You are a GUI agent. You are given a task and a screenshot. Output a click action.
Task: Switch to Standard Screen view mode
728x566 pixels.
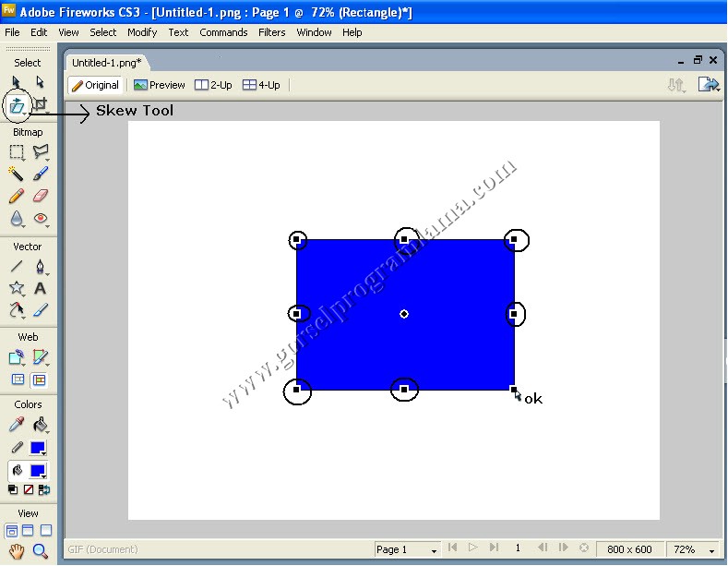tap(12, 531)
